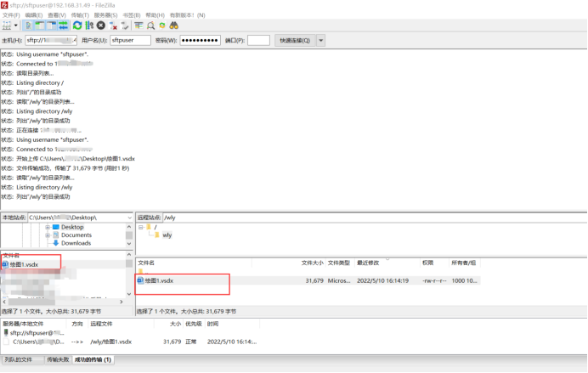This screenshot has height=373, width=588.
Task: Click the 端口(P) port field
Action: click(x=258, y=40)
